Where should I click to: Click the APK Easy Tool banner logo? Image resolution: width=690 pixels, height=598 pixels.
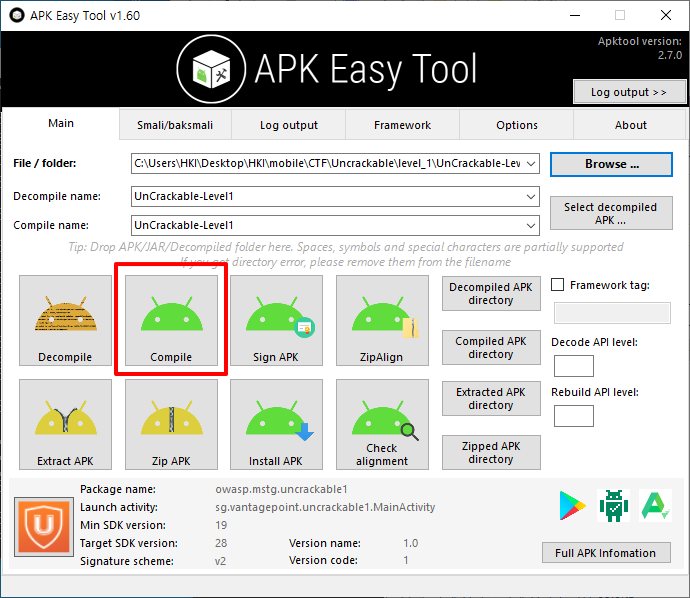pos(211,69)
